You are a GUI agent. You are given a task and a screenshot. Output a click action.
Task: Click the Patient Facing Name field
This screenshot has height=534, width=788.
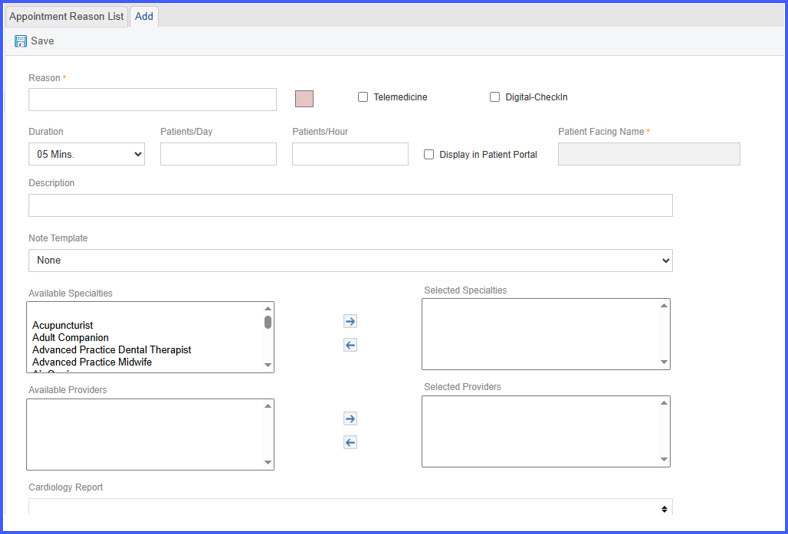(x=649, y=154)
